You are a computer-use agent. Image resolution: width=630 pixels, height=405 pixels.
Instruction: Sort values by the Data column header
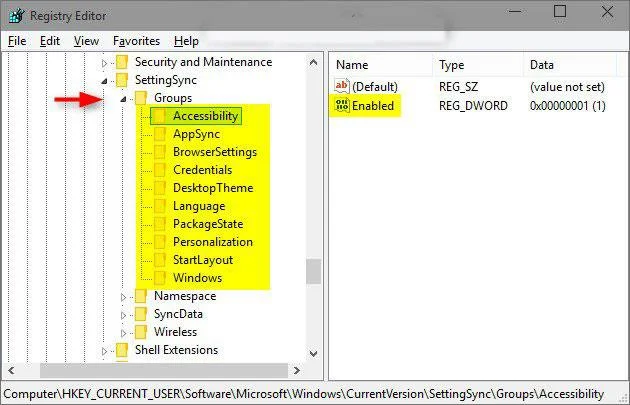point(570,65)
